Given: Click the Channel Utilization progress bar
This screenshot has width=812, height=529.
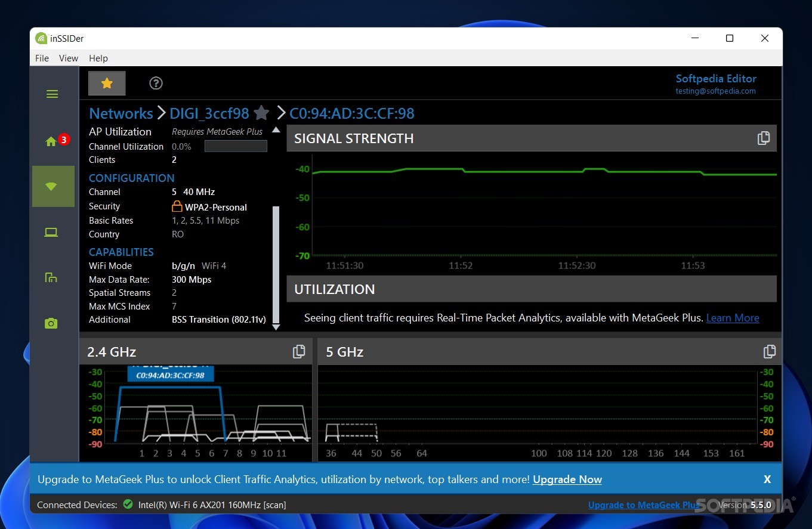Looking at the screenshot, I should 236,146.
